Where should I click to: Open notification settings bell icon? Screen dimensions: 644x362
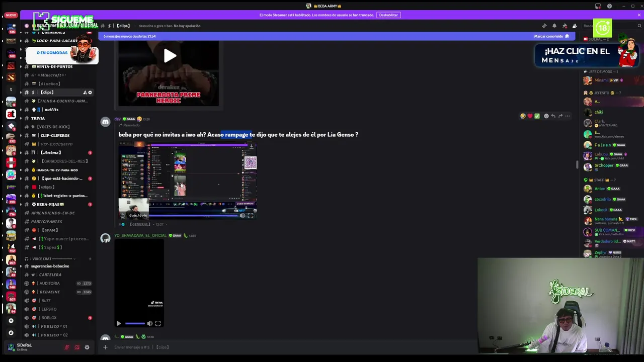pos(554,26)
